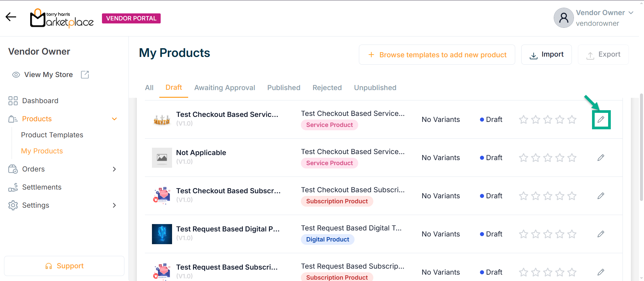Viewport: 644px width, 281px height.
Task: Click Browse templates to add new product
Action: point(437,55)
